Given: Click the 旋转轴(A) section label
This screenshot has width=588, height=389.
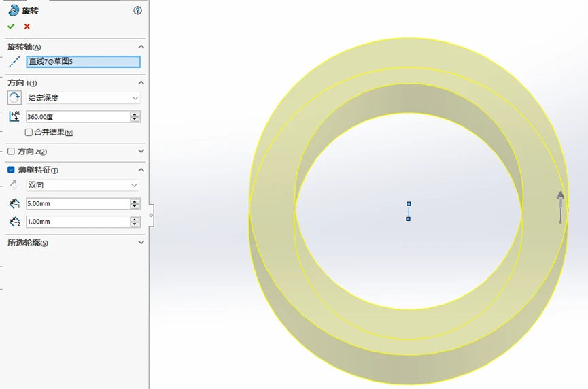Looking at the screenshot, I should coord(24,47).
